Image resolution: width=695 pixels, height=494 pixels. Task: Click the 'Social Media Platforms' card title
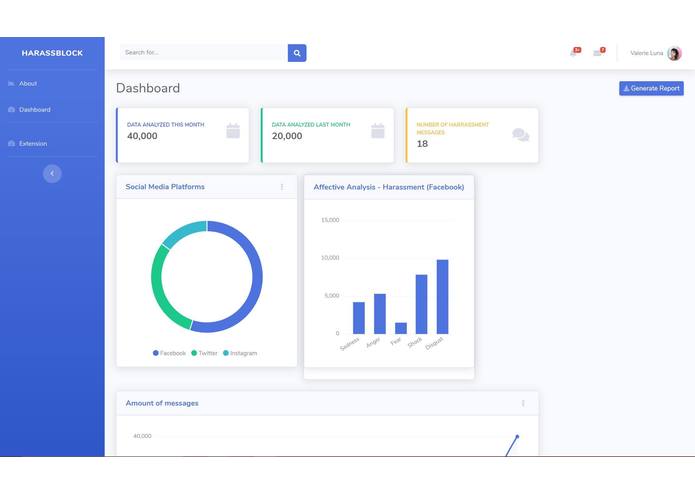coord(165,187)
